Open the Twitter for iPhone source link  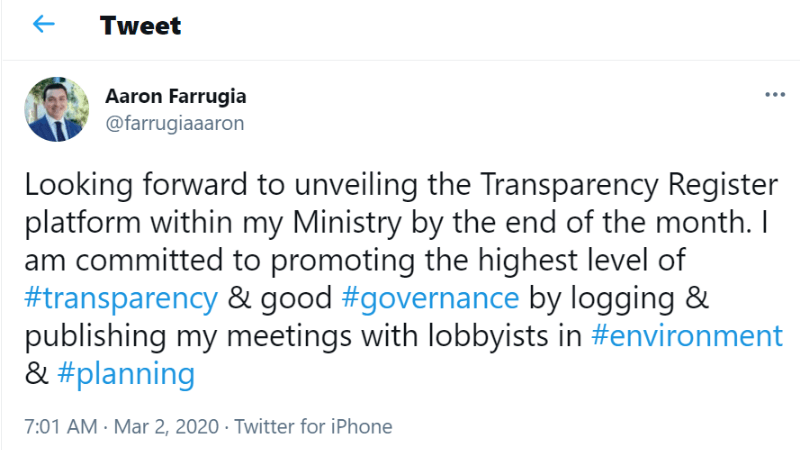[313, 427]
